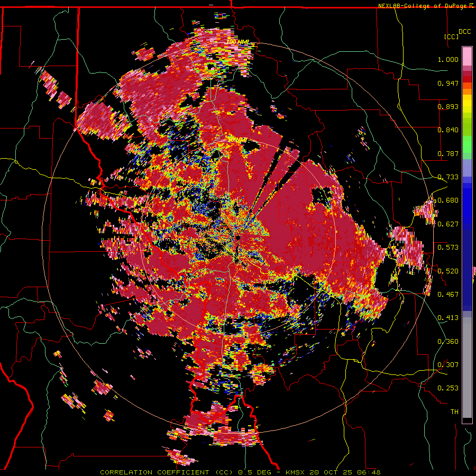Select the 0.733 legend value
This screenshot has width=476, height=476.
coord(448,177)
